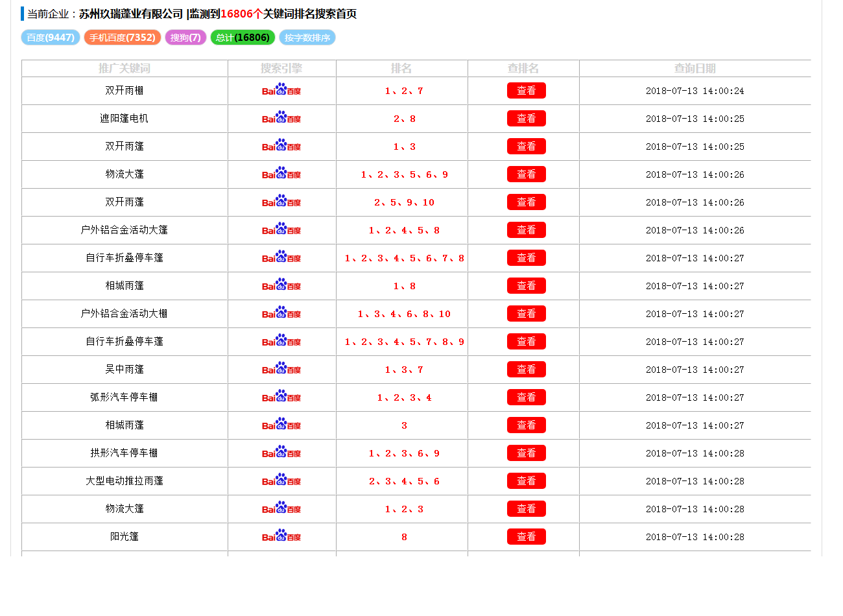The width and height of the screenshot is (843, 616).
Task: Click Baidu logo in 吴中雨蓬 row
Action: point(281,369)
